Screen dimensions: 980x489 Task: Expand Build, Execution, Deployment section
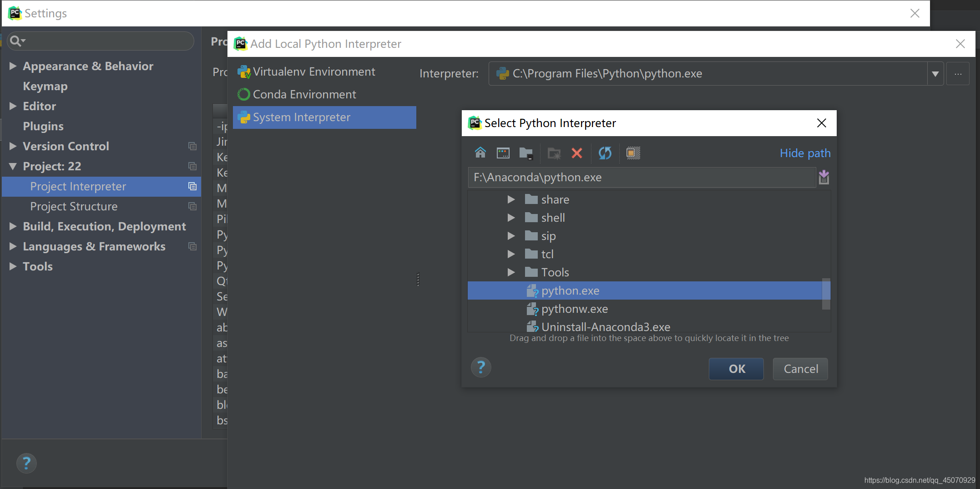(x=13, y=226)
